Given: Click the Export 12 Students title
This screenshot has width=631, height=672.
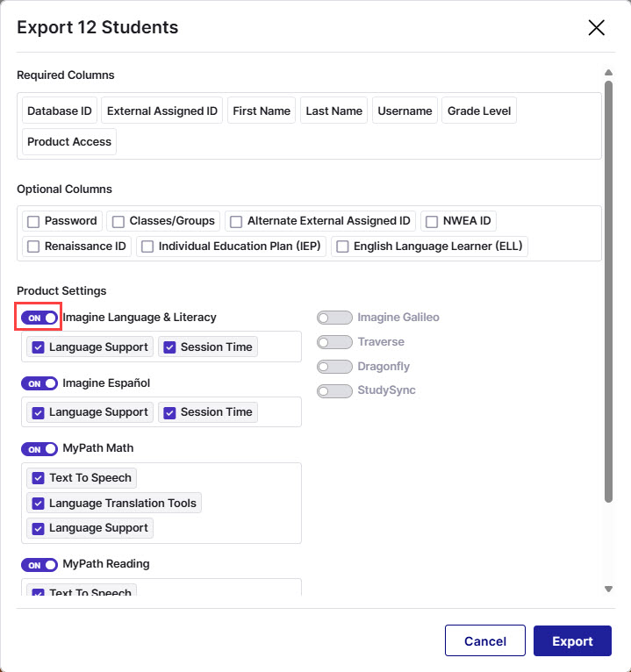Looking at the screenshot, I should tap(97, 27).
